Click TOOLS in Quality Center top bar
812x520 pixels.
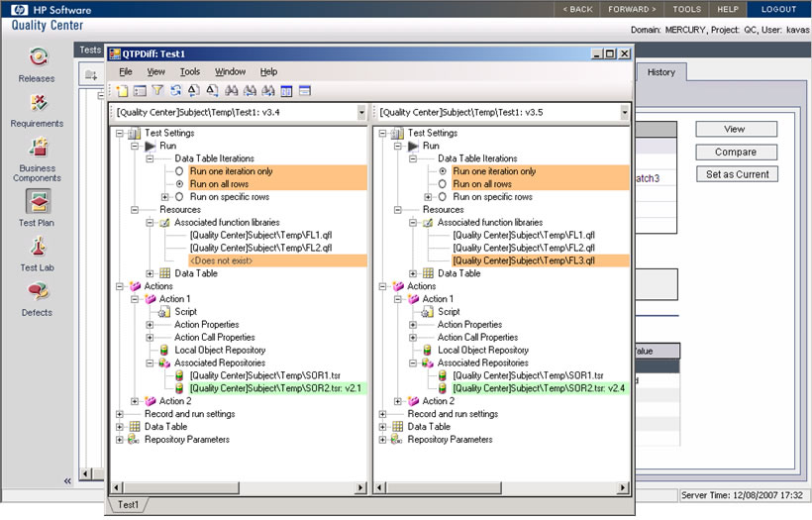(686, 9)
